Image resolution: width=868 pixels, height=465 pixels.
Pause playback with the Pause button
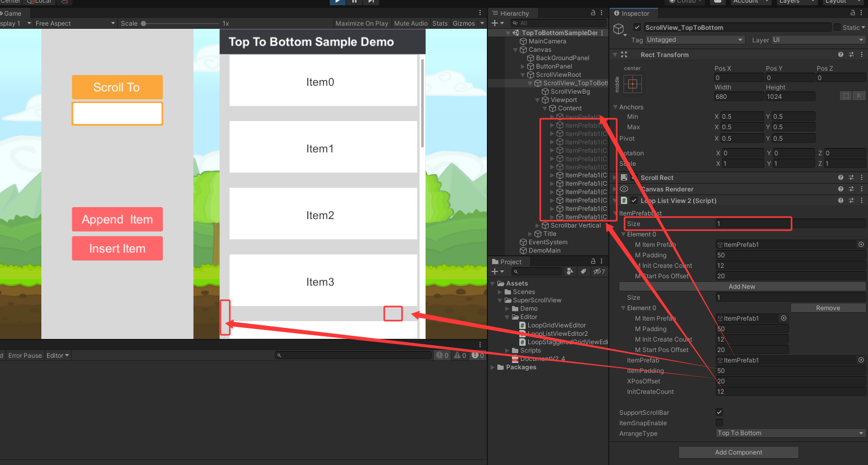(354, 2)
